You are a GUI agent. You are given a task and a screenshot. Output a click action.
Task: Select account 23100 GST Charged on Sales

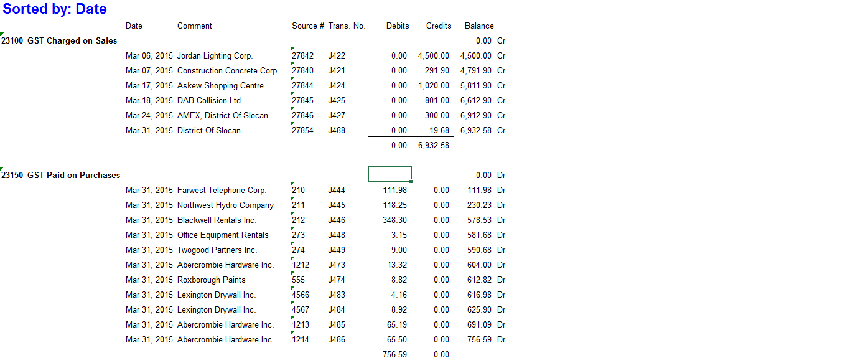click(59, 40)
